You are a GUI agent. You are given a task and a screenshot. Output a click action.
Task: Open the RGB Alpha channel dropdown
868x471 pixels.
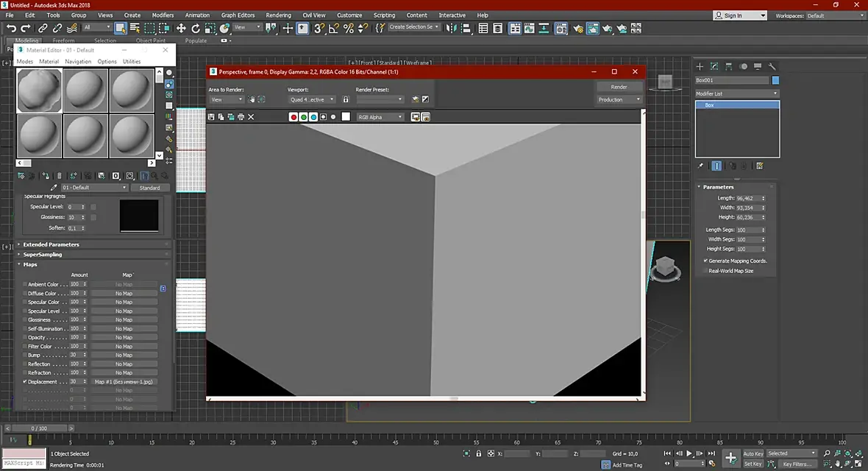pyautogui.click(x=380, y=117)
